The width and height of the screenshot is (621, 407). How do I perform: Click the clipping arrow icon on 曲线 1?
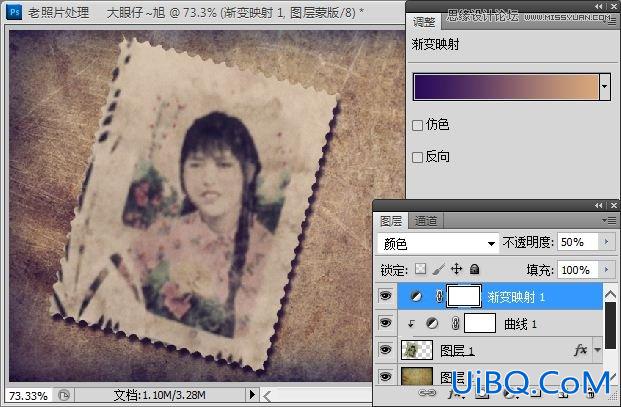point(411,324)
